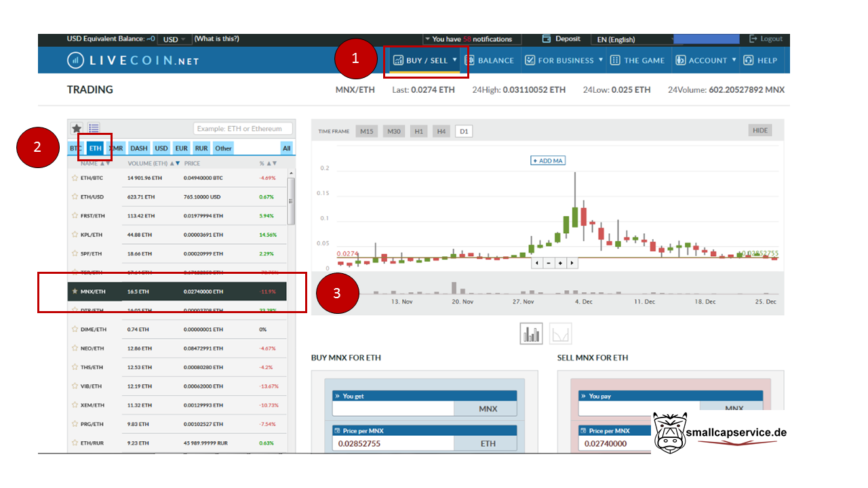This screenshot has width=868, height=488.
Task: Zoom in the chart with plus button
Action: pyautogui.click(x=561, y=263)
